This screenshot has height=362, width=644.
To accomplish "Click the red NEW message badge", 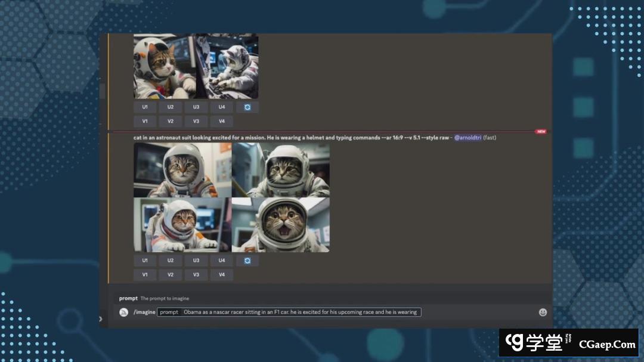I will coord(540,131).
